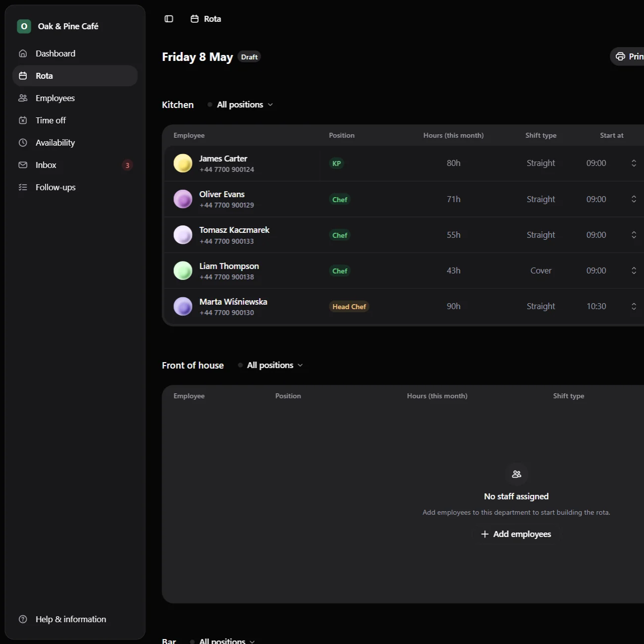The image size is (644, 644).
Task: Expand Kitchen All positions filter
Action: (x=240, y=105)
